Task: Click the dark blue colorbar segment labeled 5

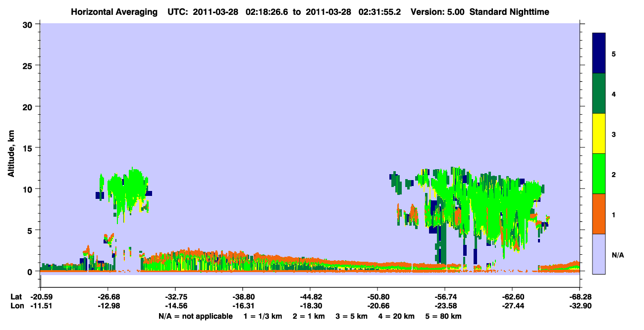Action: click(x=599, y=53)
